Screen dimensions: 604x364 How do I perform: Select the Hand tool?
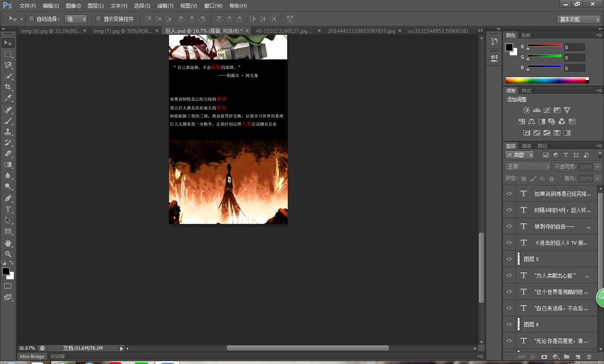8,243
